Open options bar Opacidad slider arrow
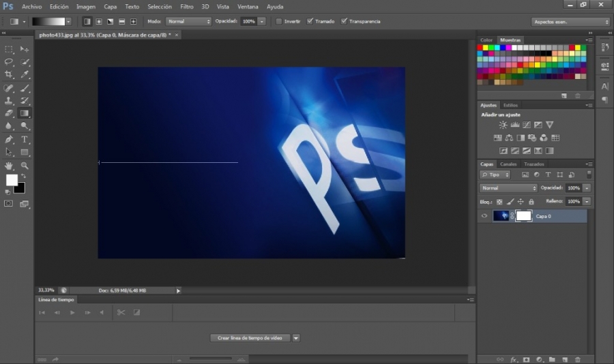Screen dimensions: 614x364 (x=262, y=22)
